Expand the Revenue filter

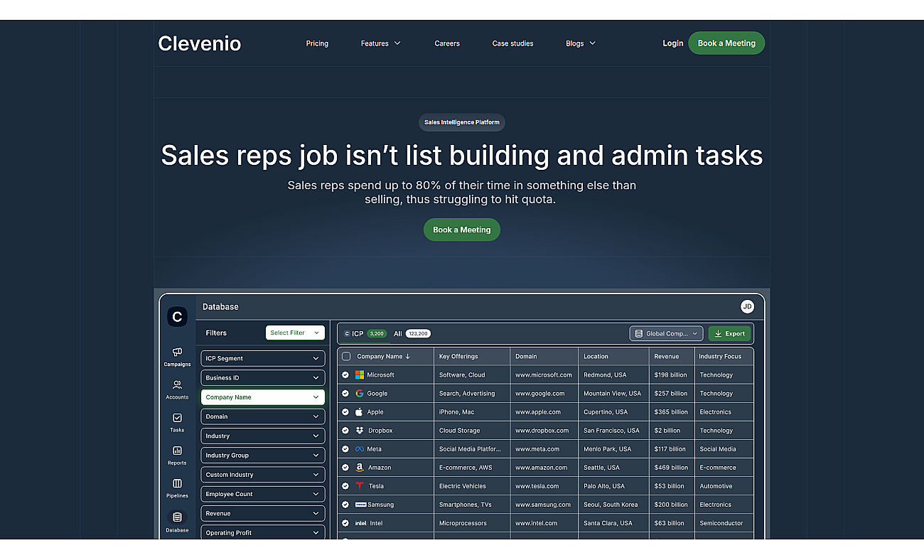pos(263,513)
